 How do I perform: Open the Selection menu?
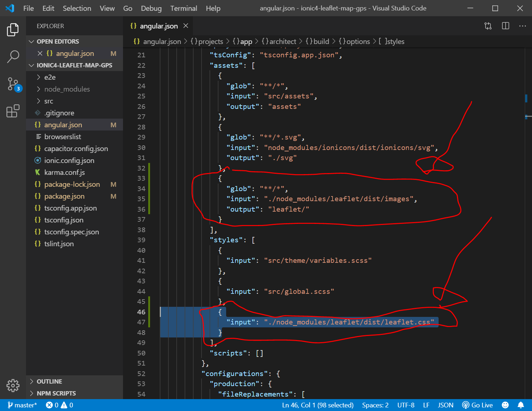pos(77,8)
